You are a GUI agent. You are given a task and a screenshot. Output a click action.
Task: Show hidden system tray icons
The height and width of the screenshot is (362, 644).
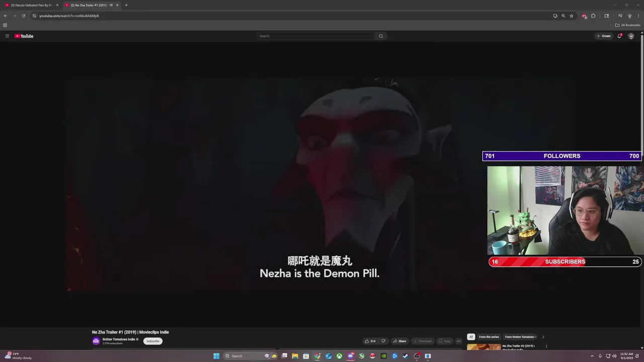592,356
